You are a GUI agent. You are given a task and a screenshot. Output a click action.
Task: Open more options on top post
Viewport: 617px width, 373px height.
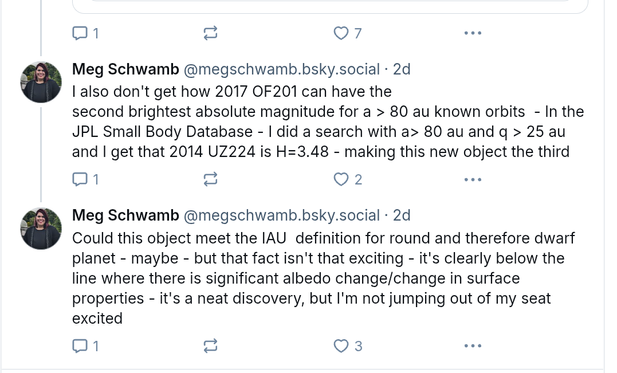[473, 33]
